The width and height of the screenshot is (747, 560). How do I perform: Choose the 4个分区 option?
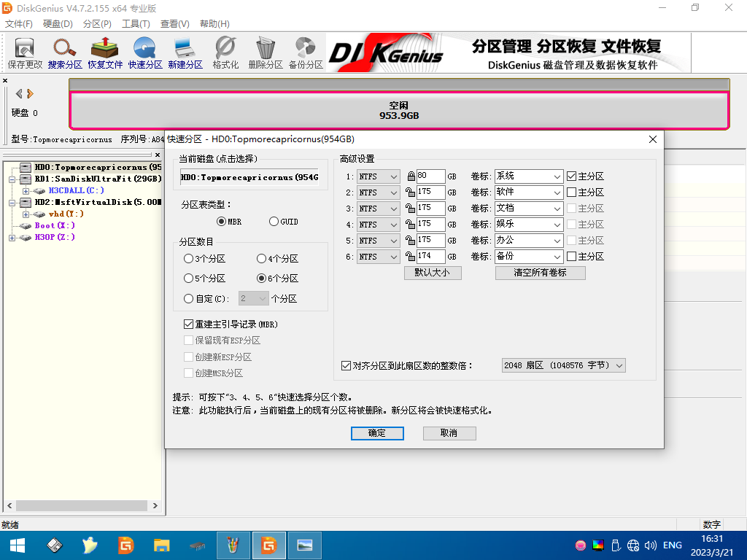[x=262, y=259]
